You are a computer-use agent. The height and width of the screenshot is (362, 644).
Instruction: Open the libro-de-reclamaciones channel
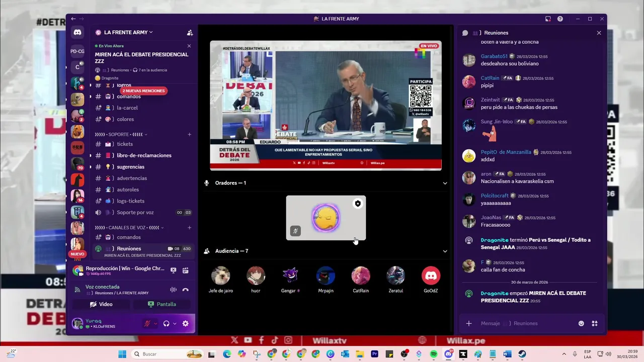143,155
